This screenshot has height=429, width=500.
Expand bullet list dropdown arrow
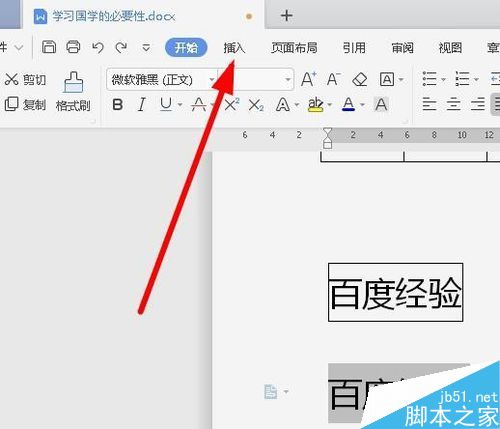[443, 80]
